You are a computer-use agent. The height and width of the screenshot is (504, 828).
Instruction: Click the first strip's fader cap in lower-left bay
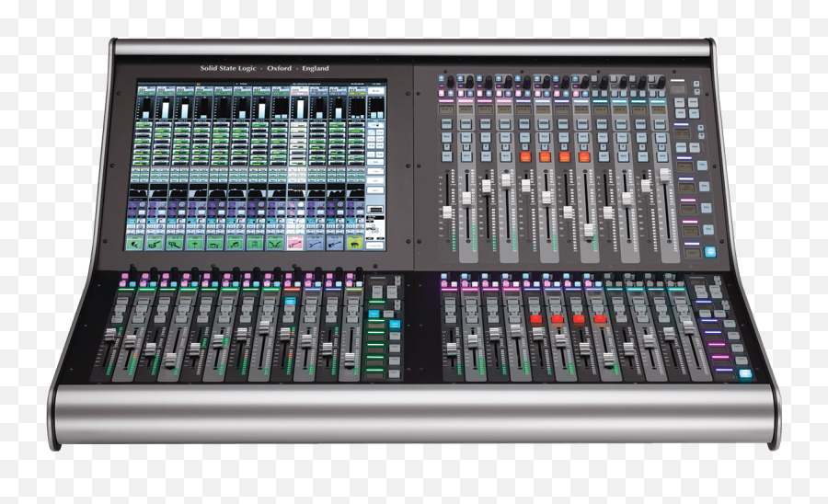click(x=111, y=335)
